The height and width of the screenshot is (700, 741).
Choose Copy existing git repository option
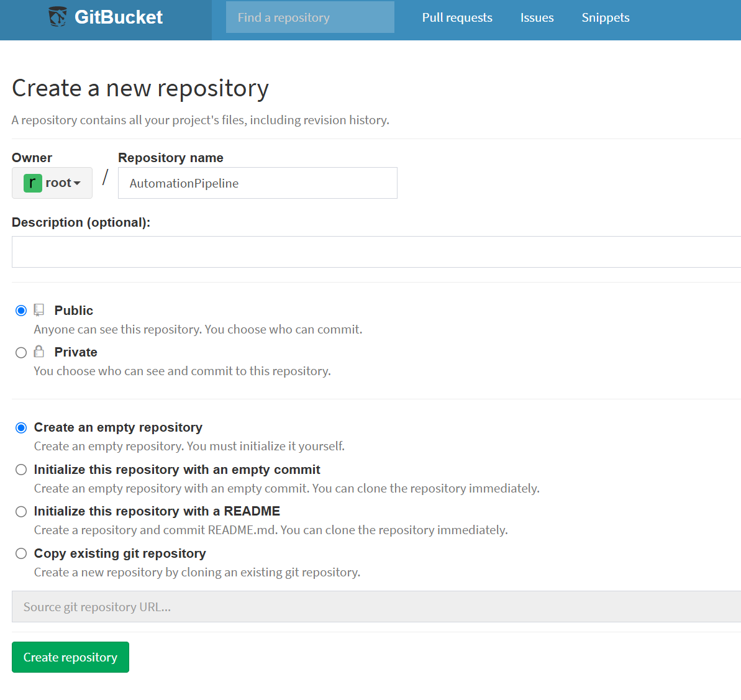point(20,553)
